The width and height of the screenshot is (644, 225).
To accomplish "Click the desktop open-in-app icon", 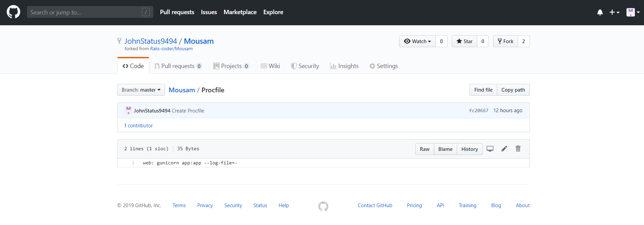I will click(x=490, y=149).
